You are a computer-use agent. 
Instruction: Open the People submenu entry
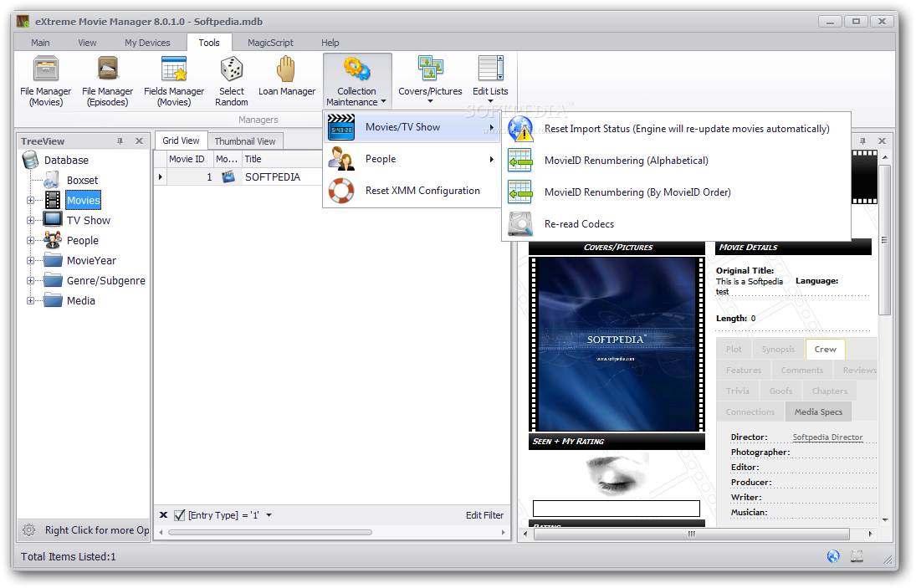412,159
